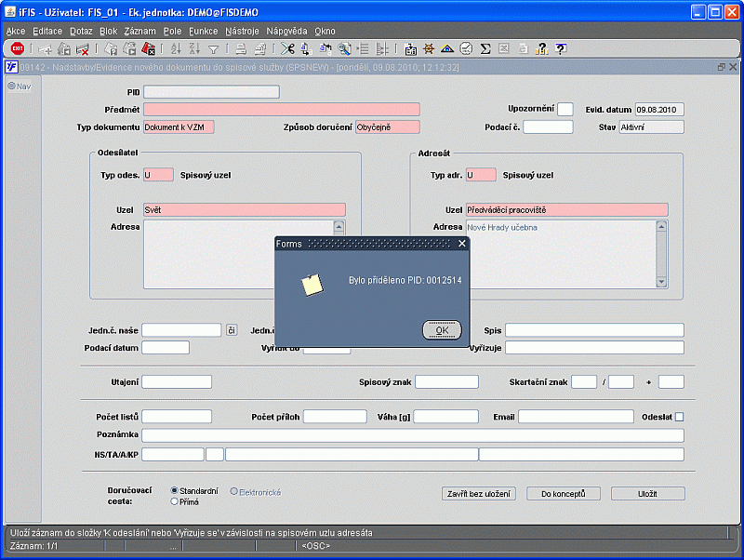Click Zavřít bez uložení button
The width and height of the screenshot is (744, 560).
479,494
